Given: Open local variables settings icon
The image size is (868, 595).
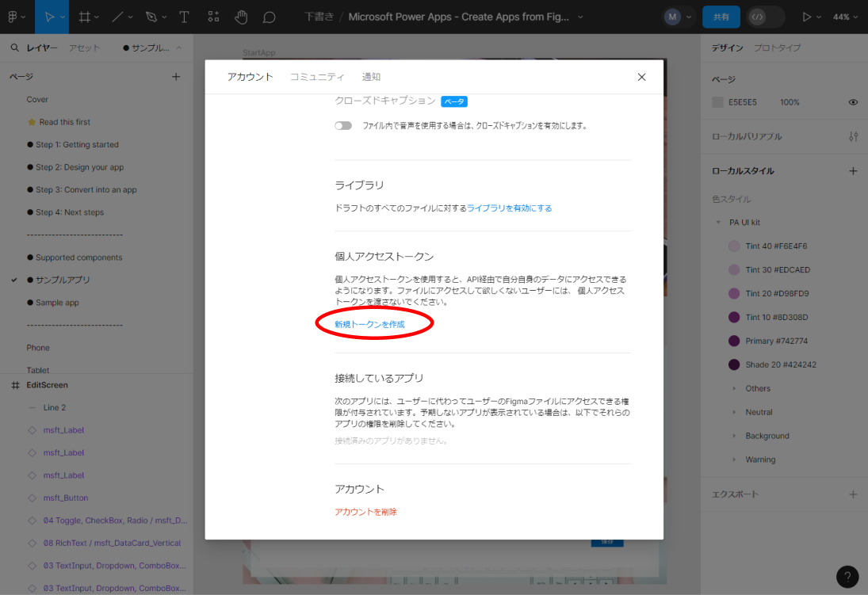Looking at the screenshot, I should pyautogui.click(x=853, y=137).
